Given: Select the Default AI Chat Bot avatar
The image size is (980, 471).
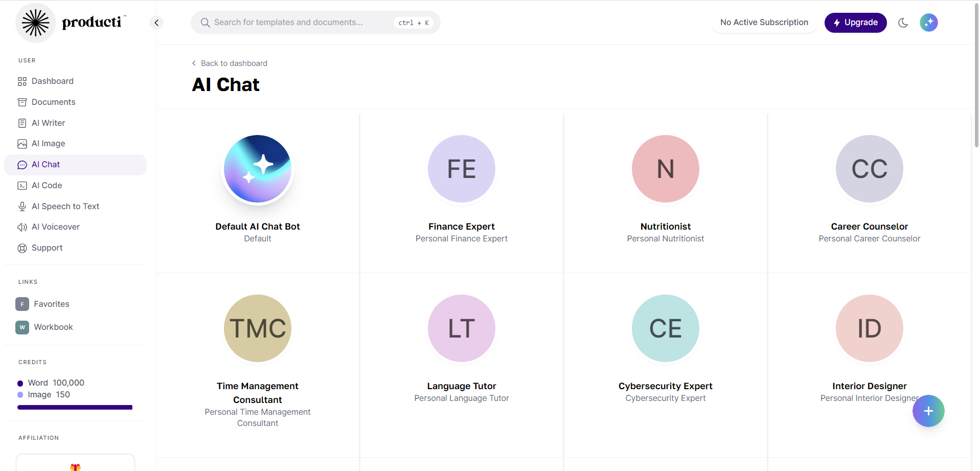Looking at the screenshot, I should 258,169.
